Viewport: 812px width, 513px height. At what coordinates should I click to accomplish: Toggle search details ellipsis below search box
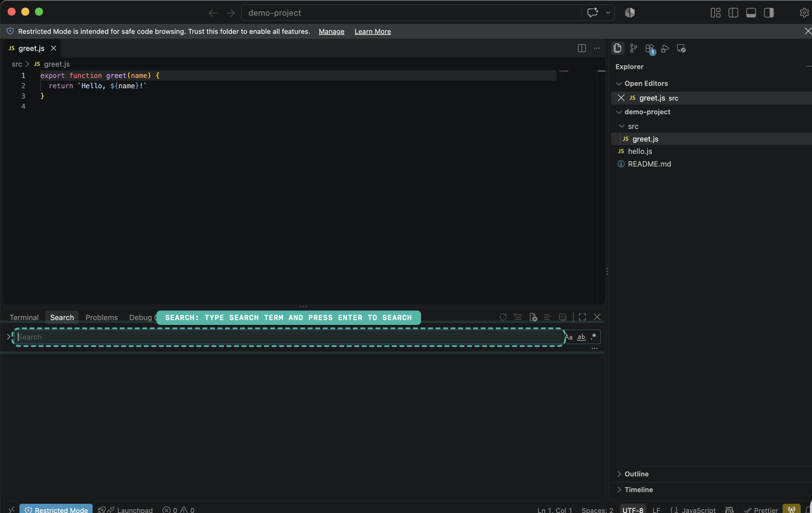[595, 348]
